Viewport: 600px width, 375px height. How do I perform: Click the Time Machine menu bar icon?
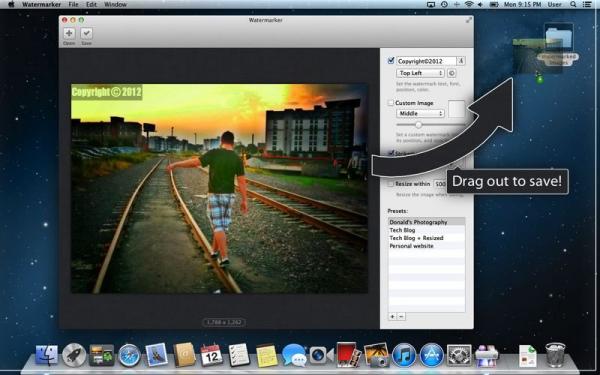point(444,5)
